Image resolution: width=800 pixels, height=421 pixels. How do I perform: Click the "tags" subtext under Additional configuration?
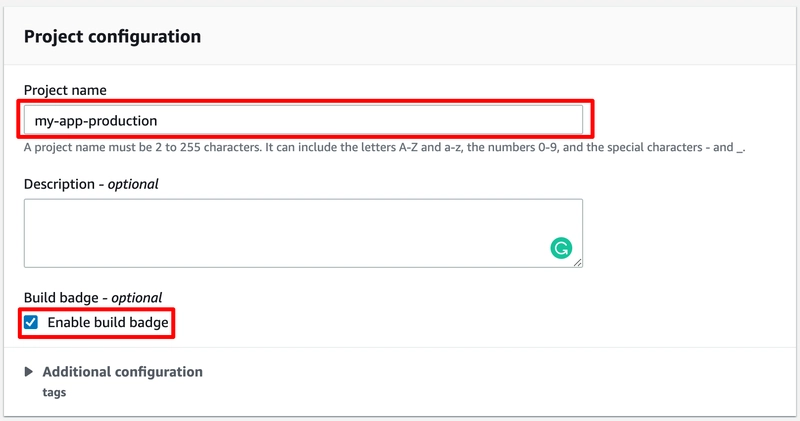(54, 393)
